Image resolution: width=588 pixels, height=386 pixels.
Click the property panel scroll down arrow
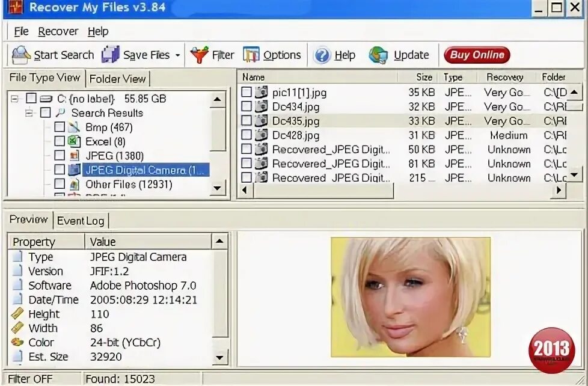point(220,357)
